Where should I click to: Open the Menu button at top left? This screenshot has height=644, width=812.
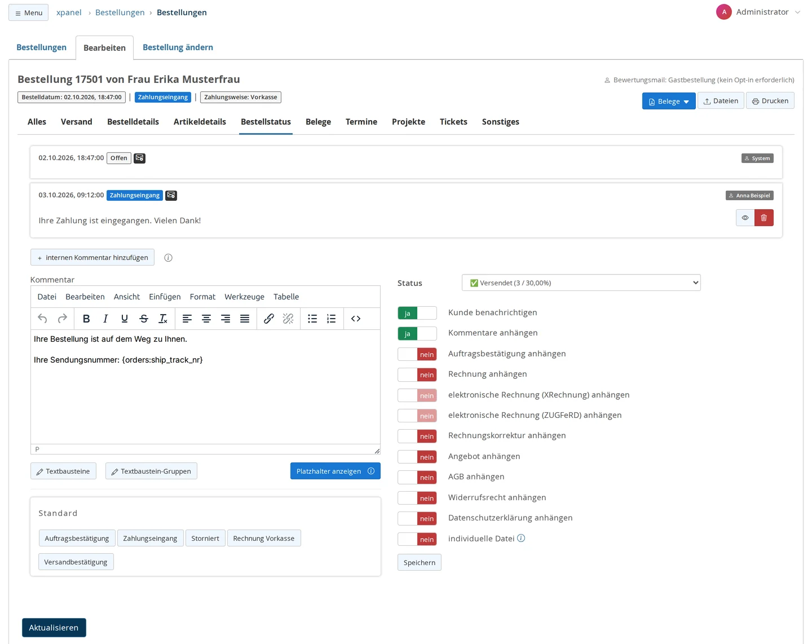(28, 12)
